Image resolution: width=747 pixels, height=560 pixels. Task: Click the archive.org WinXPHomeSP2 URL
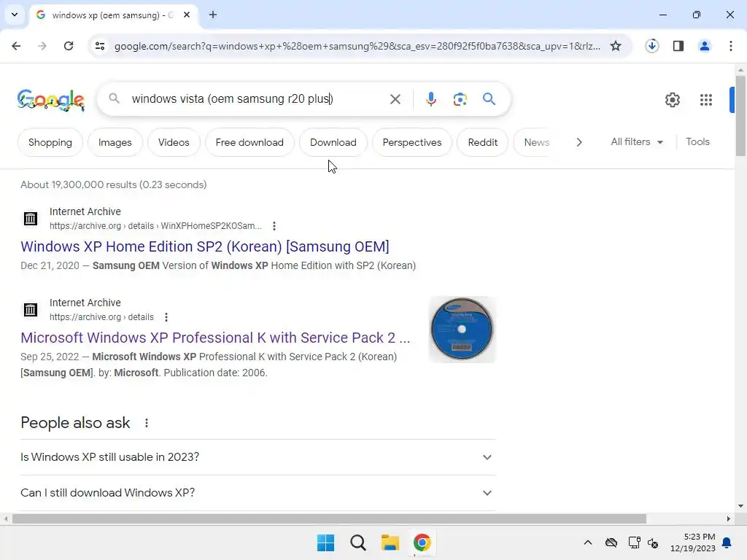tap(156, 226)
